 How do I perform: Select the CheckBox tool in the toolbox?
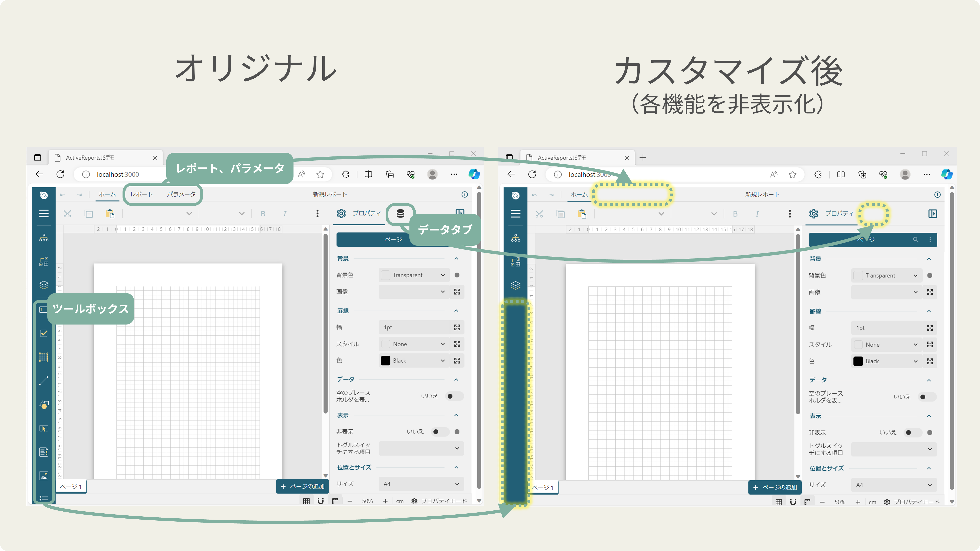click(x=44, y=334)
